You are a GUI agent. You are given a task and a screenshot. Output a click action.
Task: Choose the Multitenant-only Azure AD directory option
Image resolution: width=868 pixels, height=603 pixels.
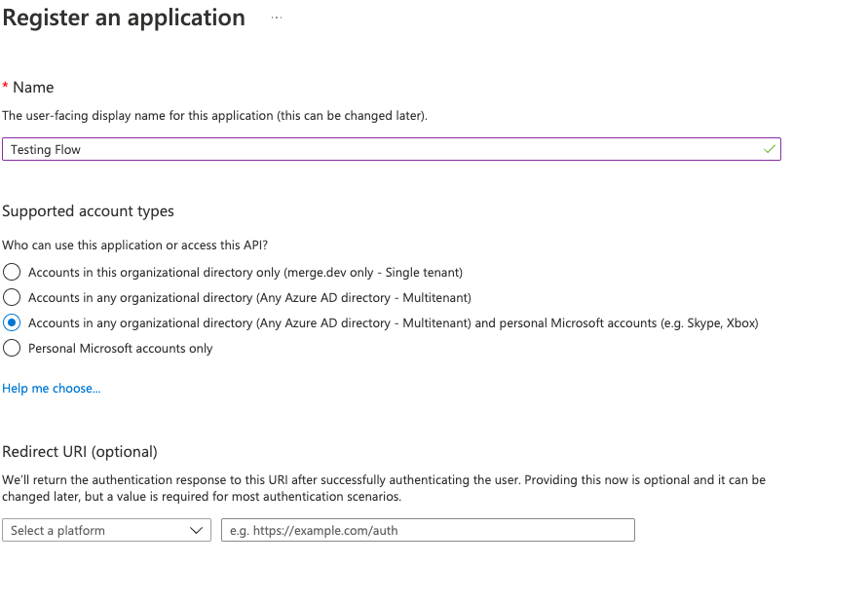[12, 297]
